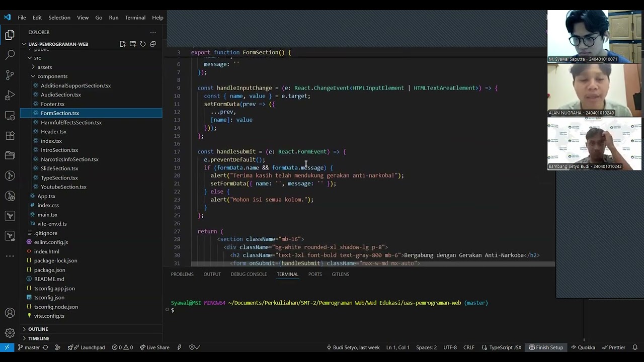Show additional activity bar views ellipsis
This screenshot has width=644, height=362.
[x=10, y=256]
